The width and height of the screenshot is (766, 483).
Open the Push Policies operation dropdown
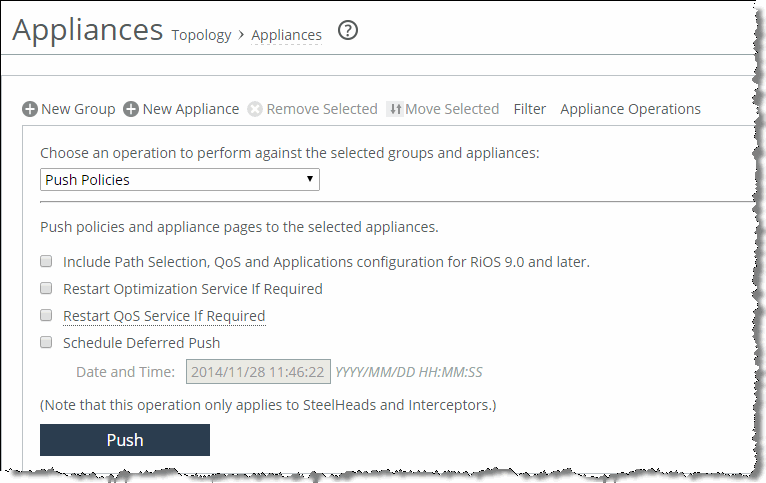coord(180,180)
